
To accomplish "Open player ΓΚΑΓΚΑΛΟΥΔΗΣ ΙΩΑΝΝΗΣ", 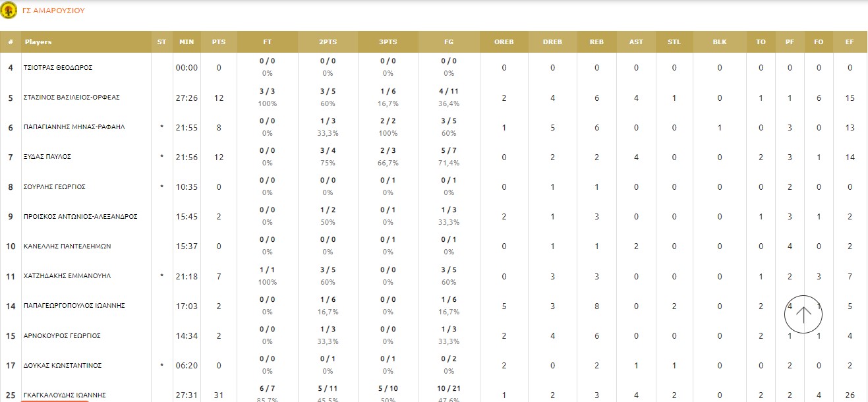I will point(65,395).
